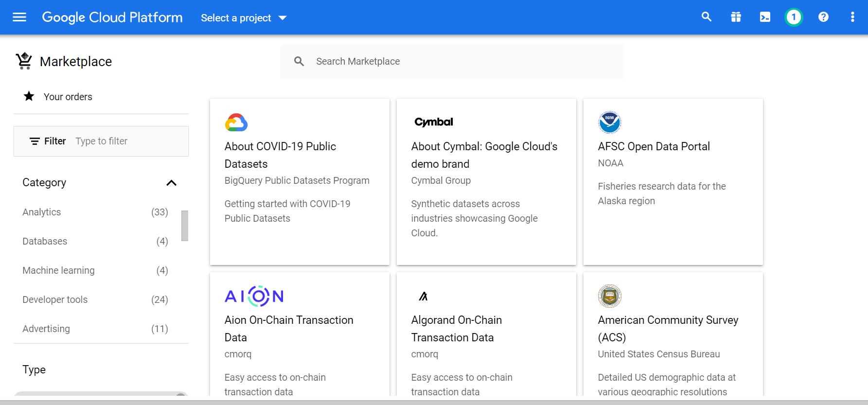Click the Search Marketplace magnifier icon
Image resolution: width=868 pixels, height=405 pixels.
pyautogui.click(x=299, y=61)
